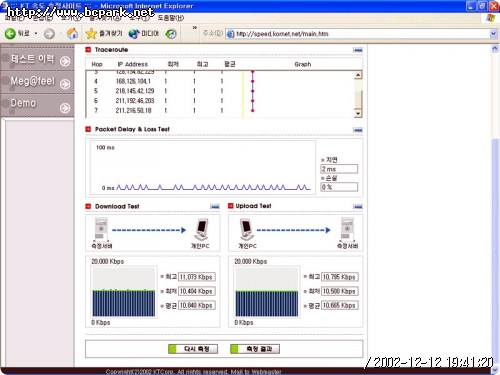
Task: Click the measurement results button
Action: click(255, 349)
